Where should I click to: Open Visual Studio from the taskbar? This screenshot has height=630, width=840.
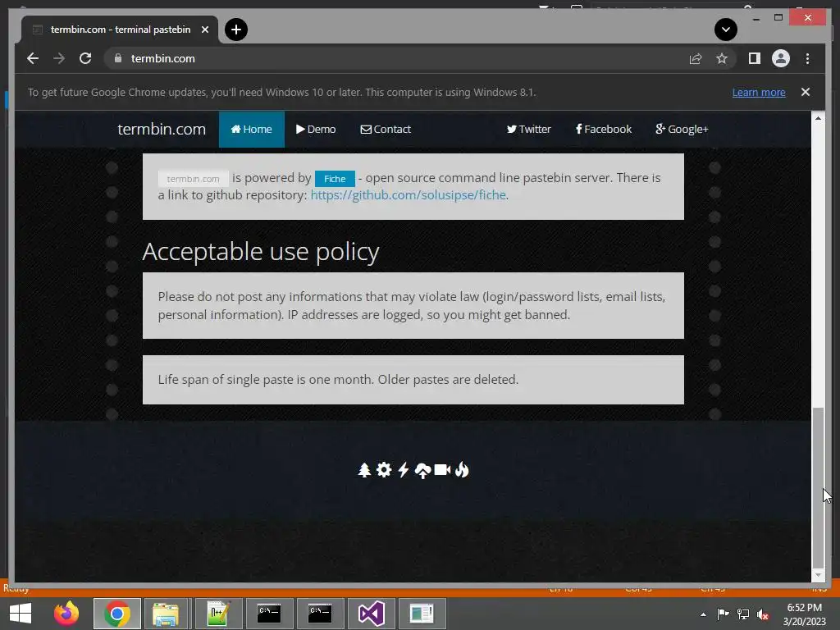tap(371, 614)
